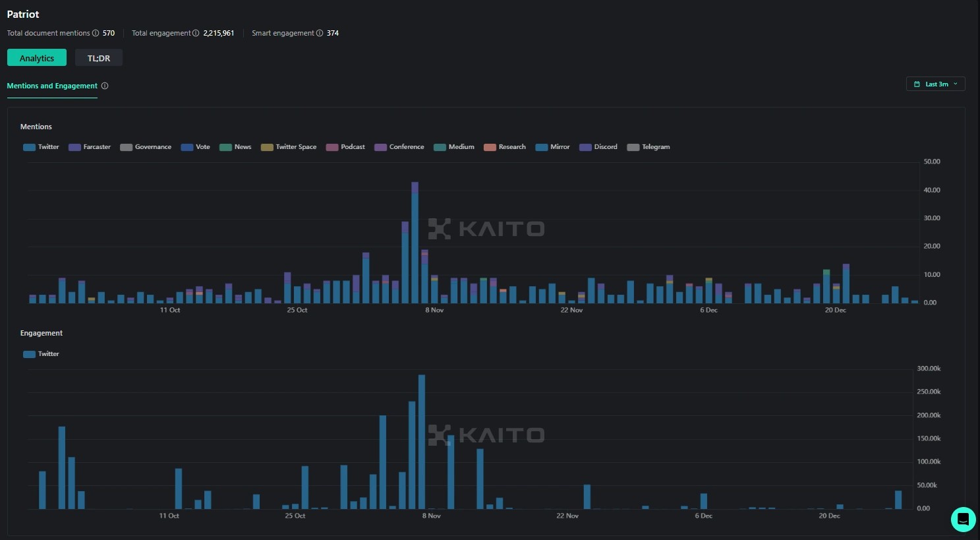
Task: Click the 20 Dec label on Engagement axis
Action: 829,516
